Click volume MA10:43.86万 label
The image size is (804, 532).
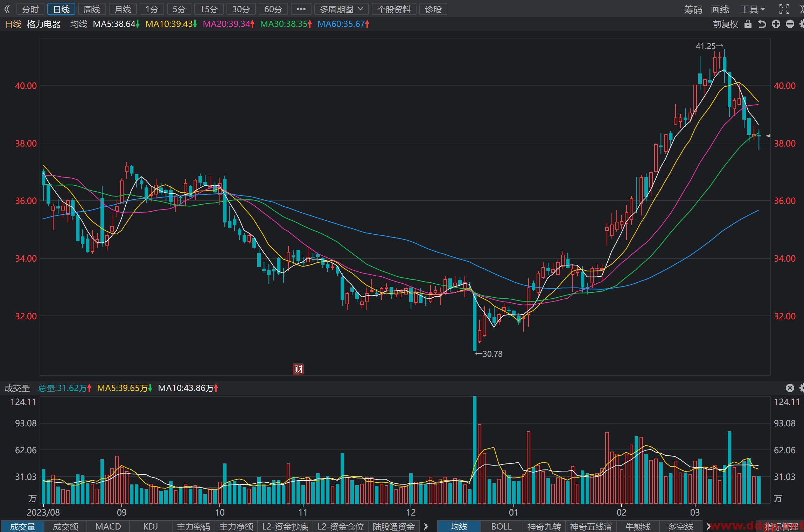(x=188, y=388)
